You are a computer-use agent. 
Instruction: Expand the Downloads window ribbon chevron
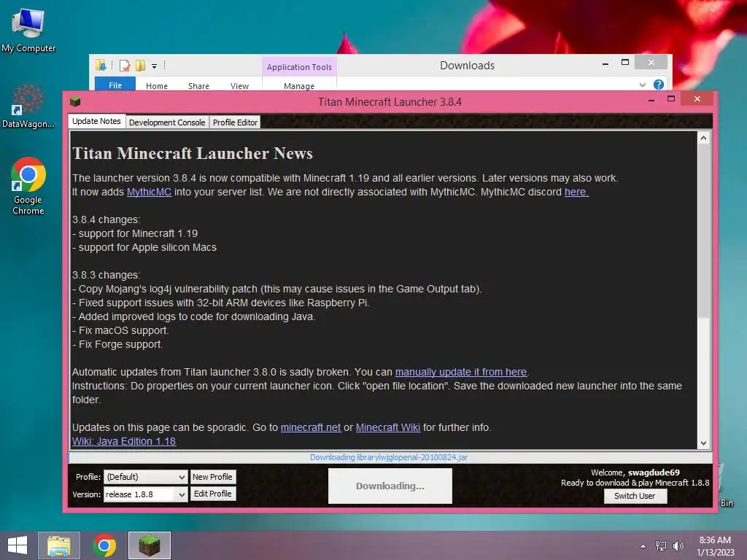642,85
